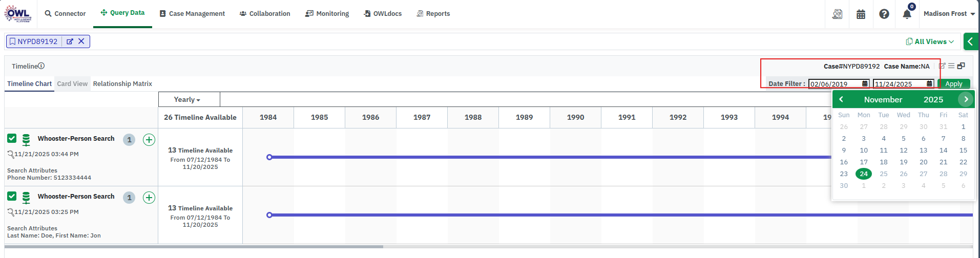Open the notifications bell
The image size is (980, 258).
click(907, 14)
